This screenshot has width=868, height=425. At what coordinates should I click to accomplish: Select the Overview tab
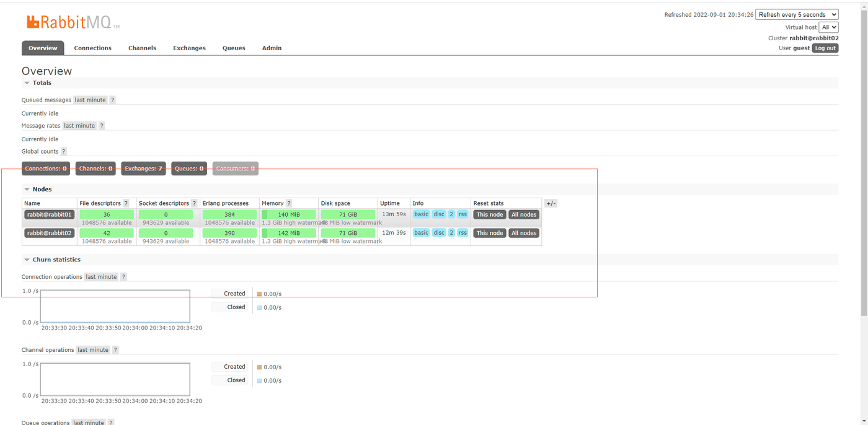coord(43,48)
